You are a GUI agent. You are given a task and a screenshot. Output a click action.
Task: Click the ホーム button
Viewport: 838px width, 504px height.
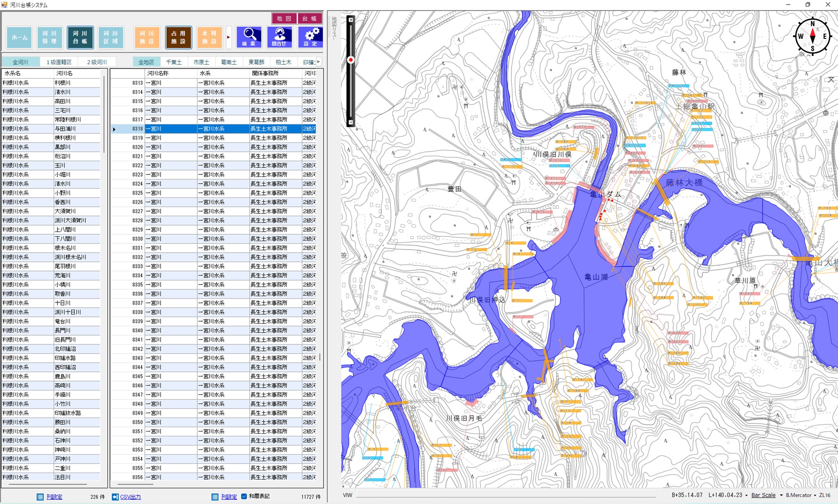coord(19,38)
